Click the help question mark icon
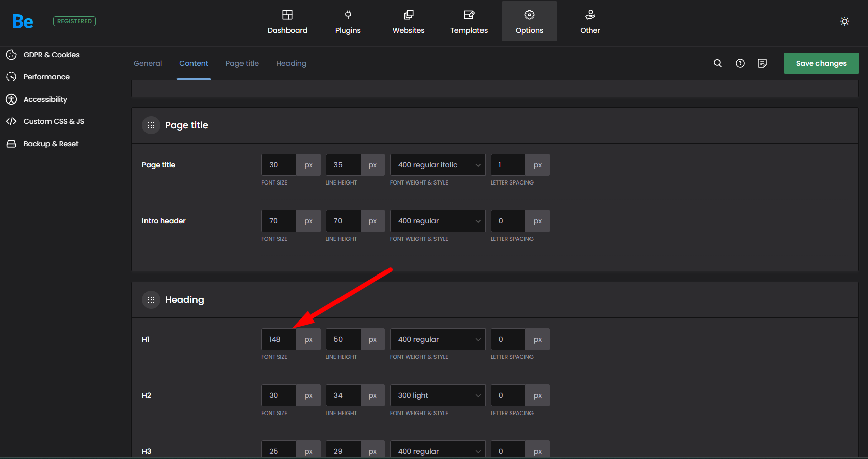 coord(740,63)
